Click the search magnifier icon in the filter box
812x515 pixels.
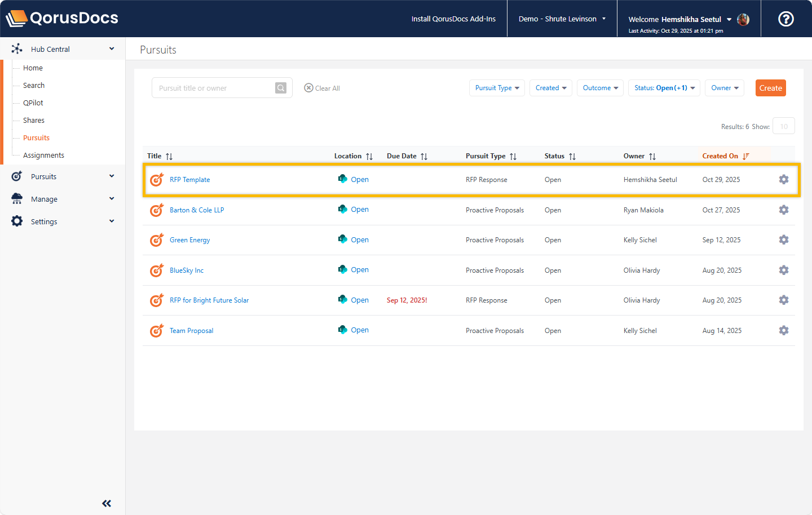tap(281, 88)
